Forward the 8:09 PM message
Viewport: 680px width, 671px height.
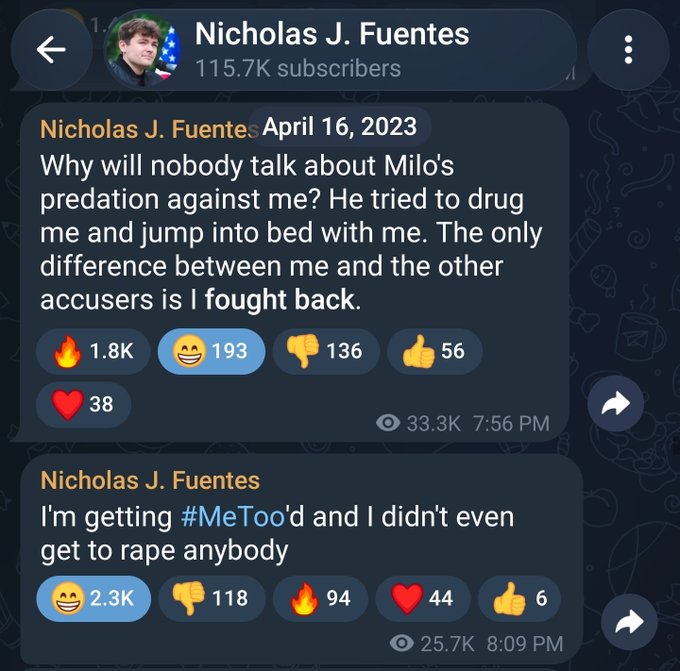[629, 622]
